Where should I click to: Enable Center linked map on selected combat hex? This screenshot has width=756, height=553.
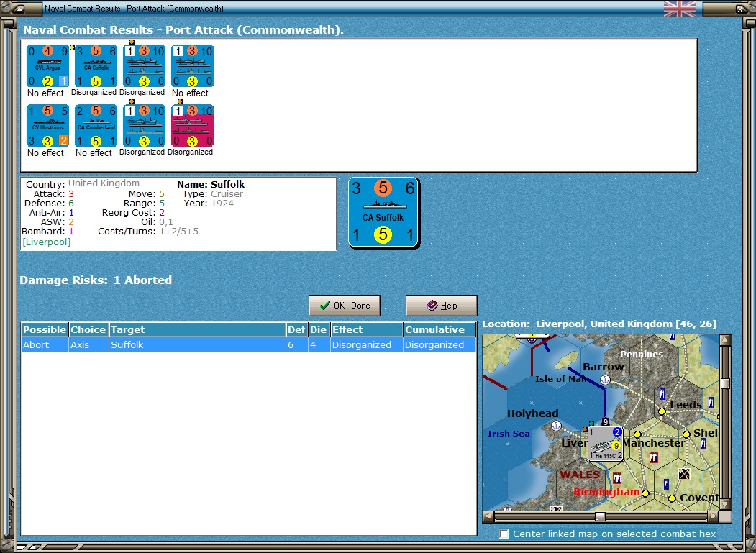504,534
